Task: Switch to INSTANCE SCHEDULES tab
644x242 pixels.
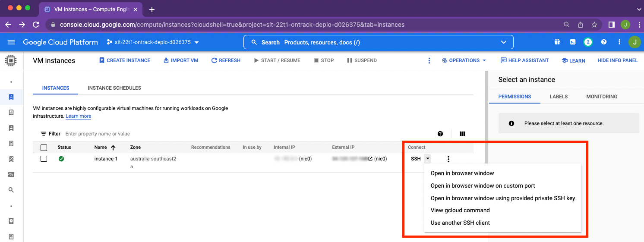Action: coord(114,88)
